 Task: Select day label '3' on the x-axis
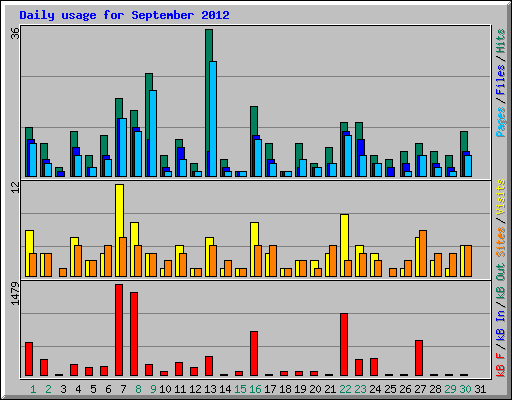tap(63, 389)
